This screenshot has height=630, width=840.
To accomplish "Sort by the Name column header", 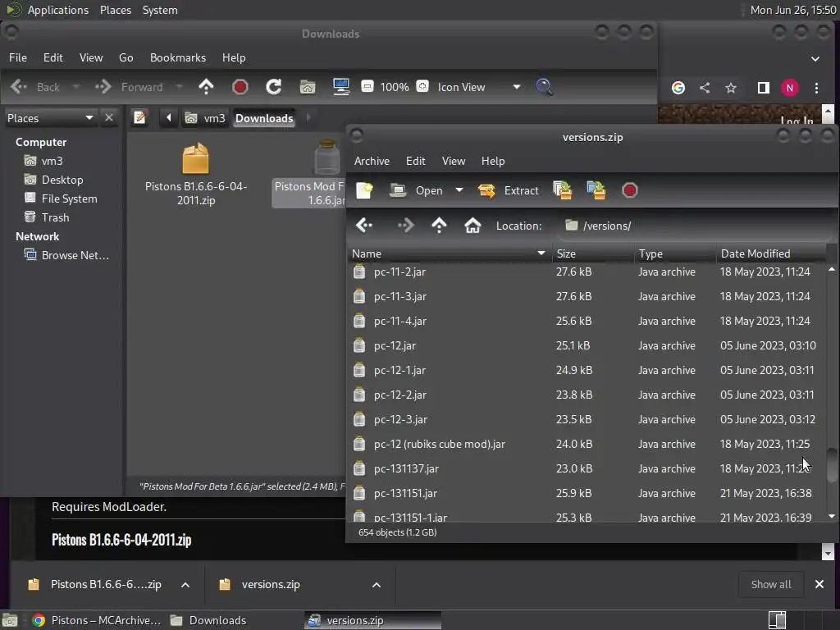I will pos(449,253).
